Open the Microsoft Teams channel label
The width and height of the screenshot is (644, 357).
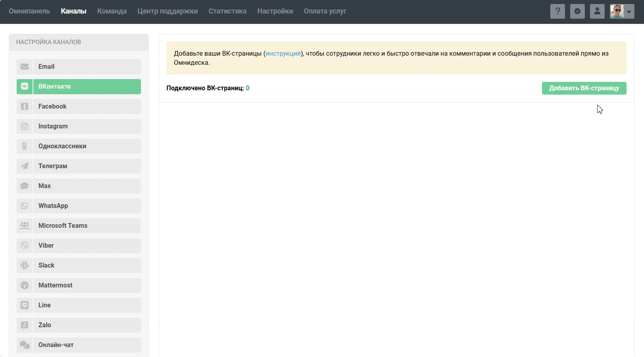click(63, 226)
